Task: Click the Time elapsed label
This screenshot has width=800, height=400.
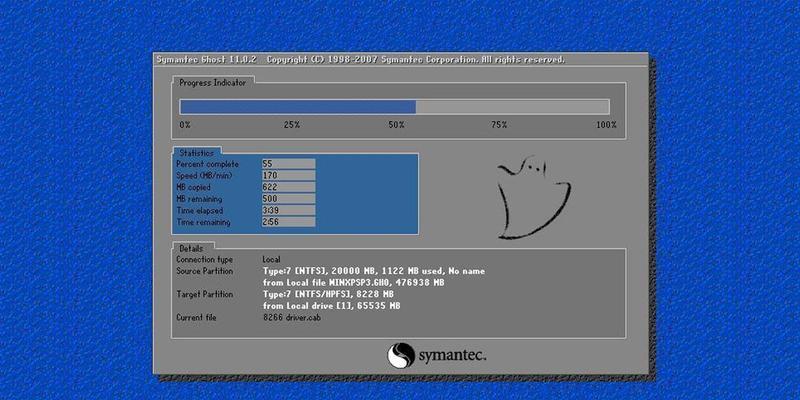Action: pyautogui.click(x=199, y=211)
